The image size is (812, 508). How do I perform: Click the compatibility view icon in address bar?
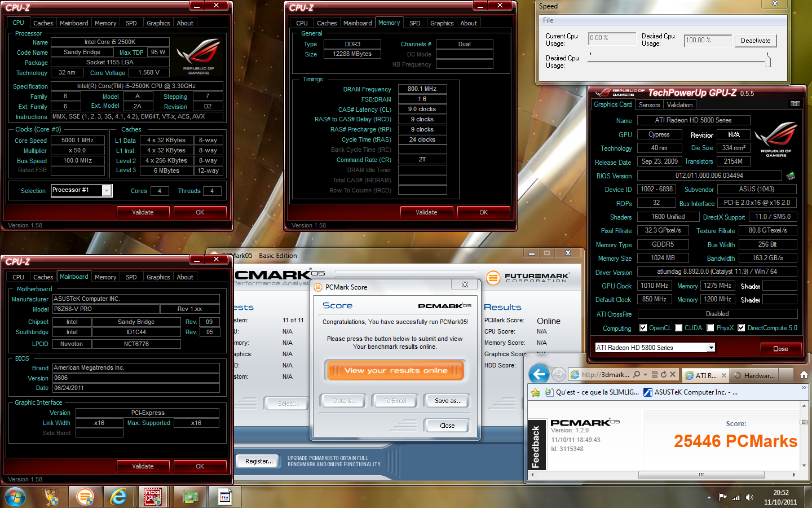point(655,374)
